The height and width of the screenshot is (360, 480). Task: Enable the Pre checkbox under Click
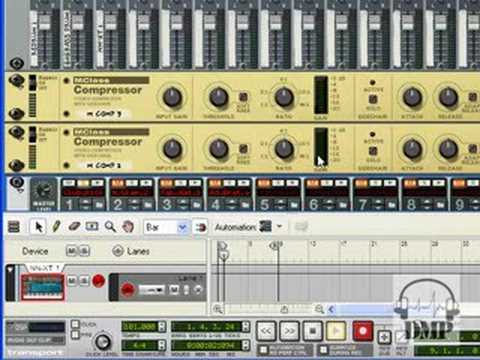75,334
